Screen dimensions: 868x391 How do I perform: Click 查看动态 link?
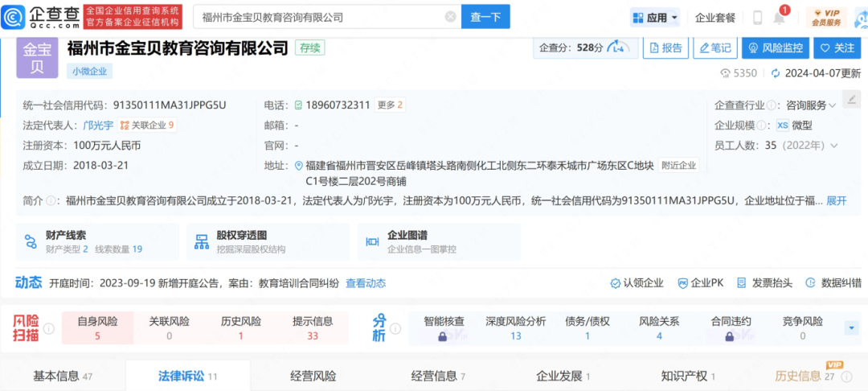(x=366, y=283)
